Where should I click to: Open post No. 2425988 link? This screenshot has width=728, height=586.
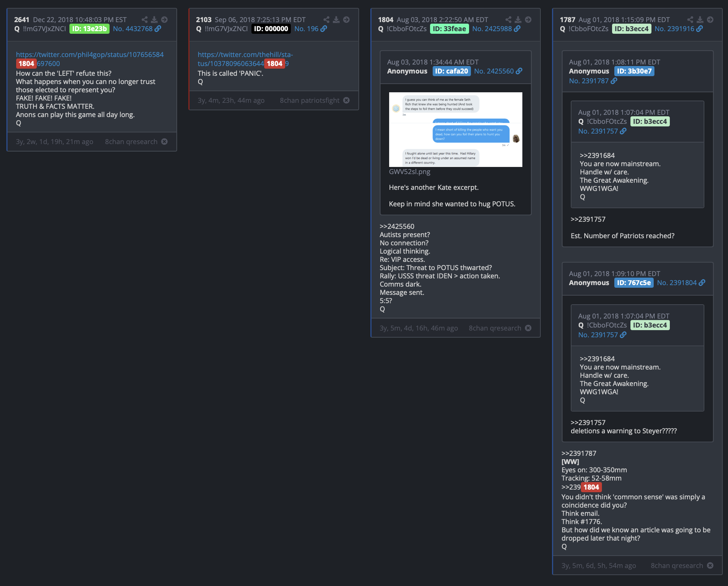(492, 29)
